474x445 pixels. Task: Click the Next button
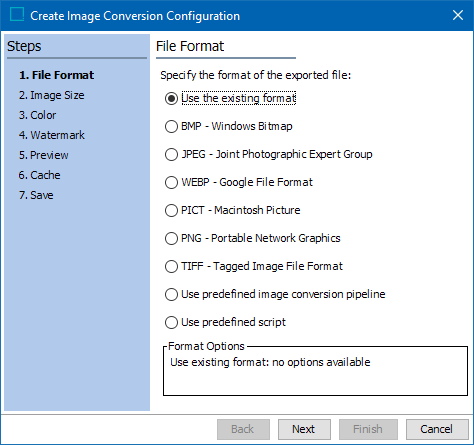304,429
